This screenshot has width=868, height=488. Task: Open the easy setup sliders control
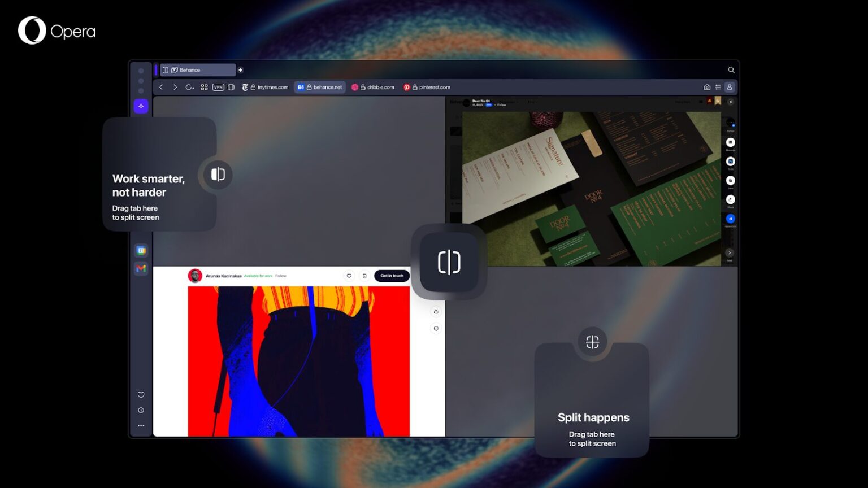(718, 87)
